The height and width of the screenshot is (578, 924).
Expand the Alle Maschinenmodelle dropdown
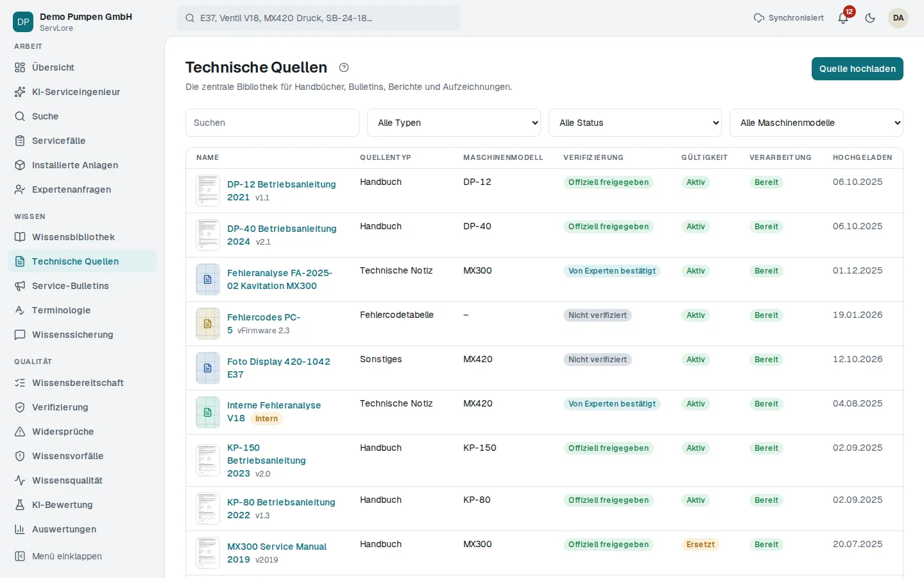[x=816, y=123]
